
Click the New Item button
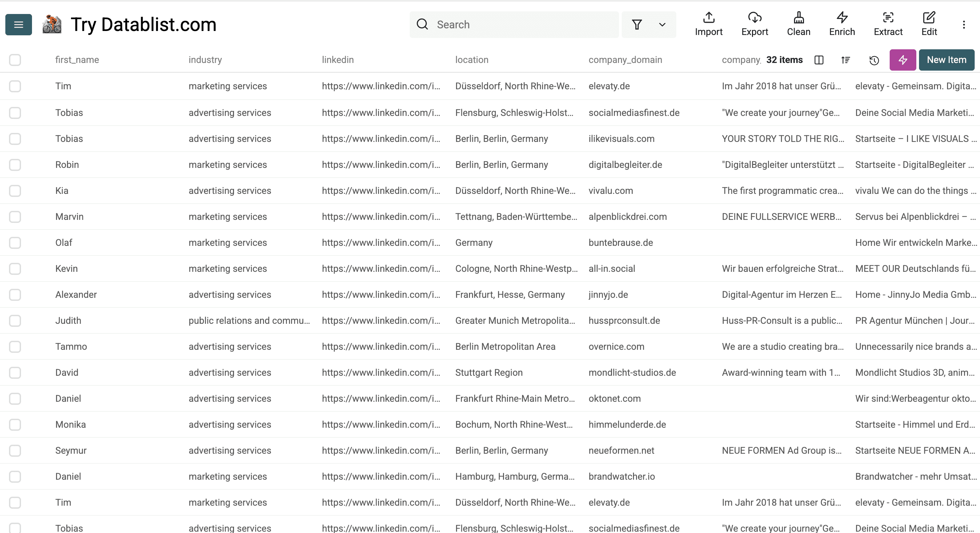947,60
